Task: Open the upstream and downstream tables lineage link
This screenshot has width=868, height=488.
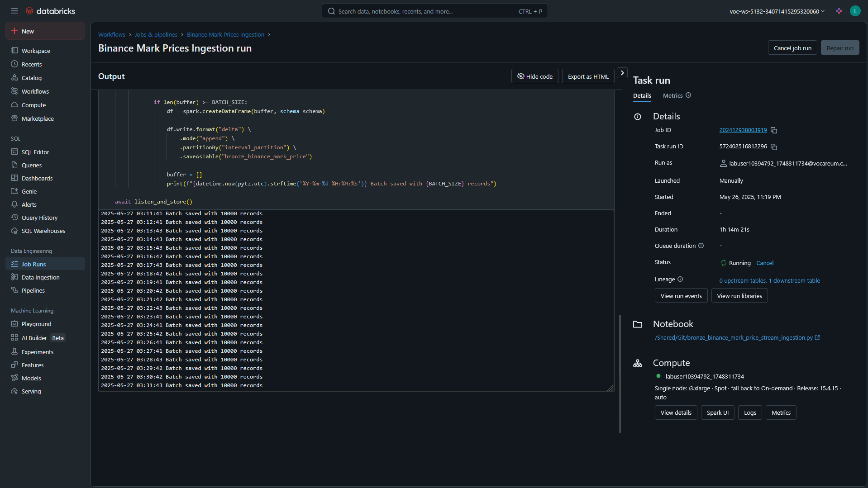Action: pos(769,280)
